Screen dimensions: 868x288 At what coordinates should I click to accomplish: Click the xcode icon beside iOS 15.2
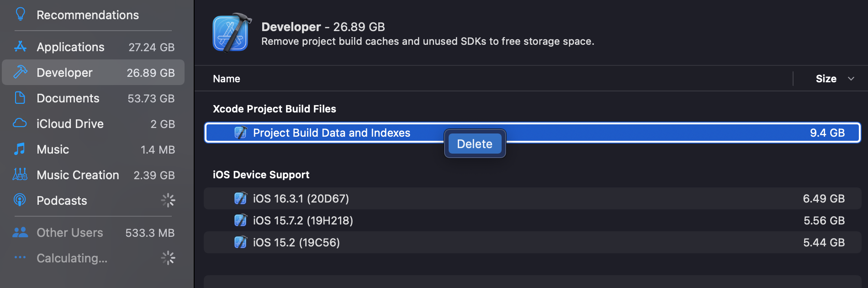coord(240,242)
